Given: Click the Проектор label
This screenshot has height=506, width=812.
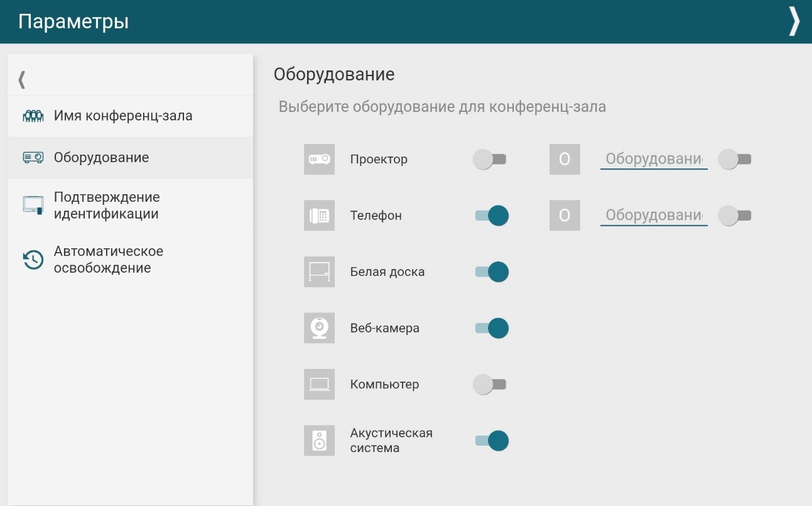Looking at the screenshot, I should click(x=379, y=159).
